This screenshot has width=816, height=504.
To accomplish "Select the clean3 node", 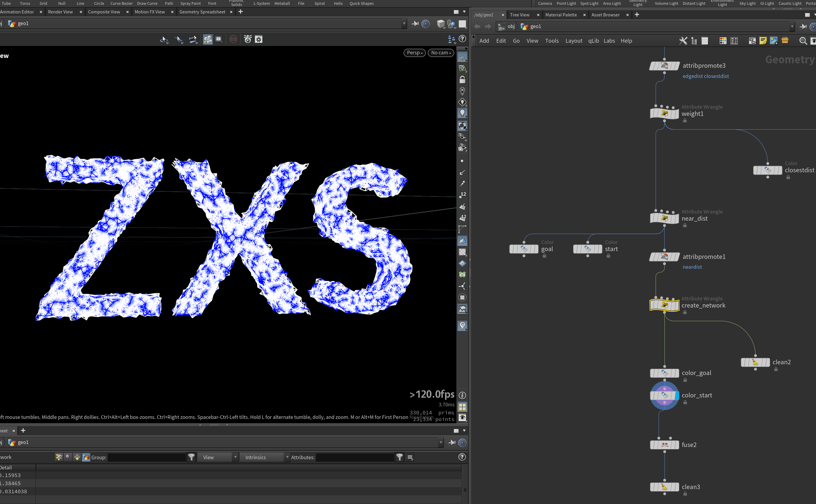I will coord(664,487).
